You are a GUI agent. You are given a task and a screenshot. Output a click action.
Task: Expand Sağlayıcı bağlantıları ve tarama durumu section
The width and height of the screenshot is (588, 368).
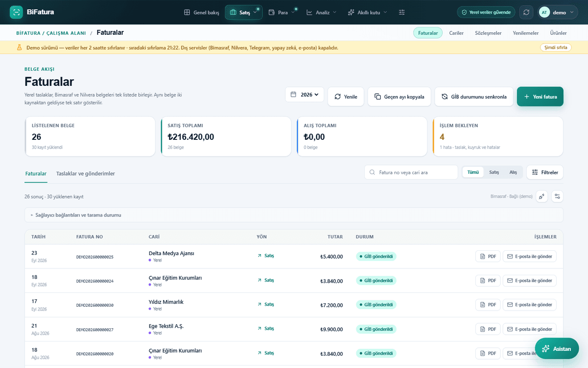pos(294,215)
